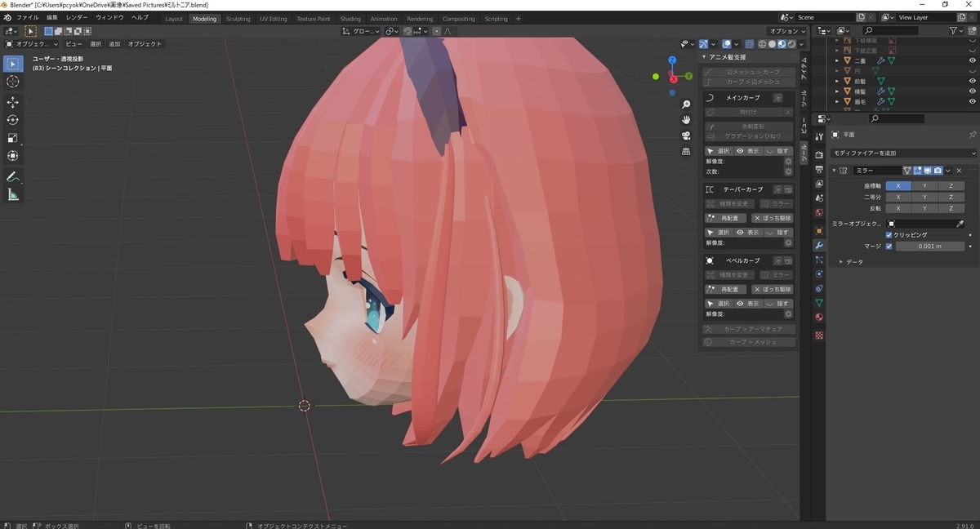Screen dimensions: 980x529
Task: Pin the properties editor context
Action: point(972,135)
